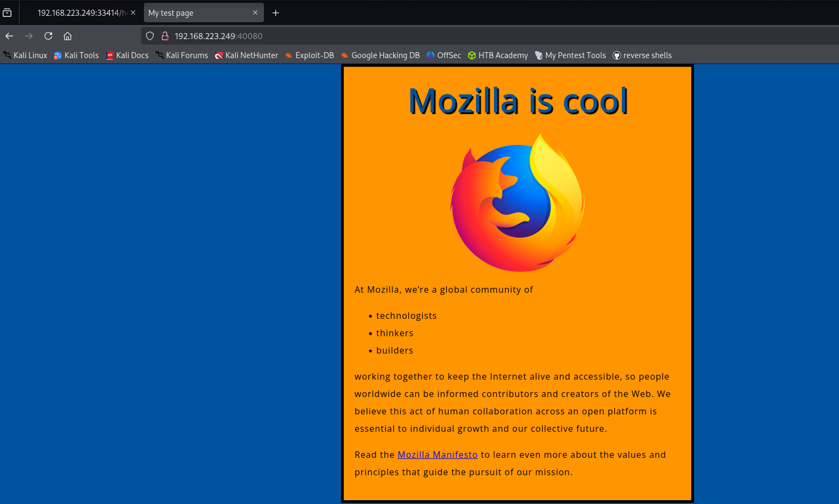Follow the Mozilla Manifesto link

coord(437,455)
